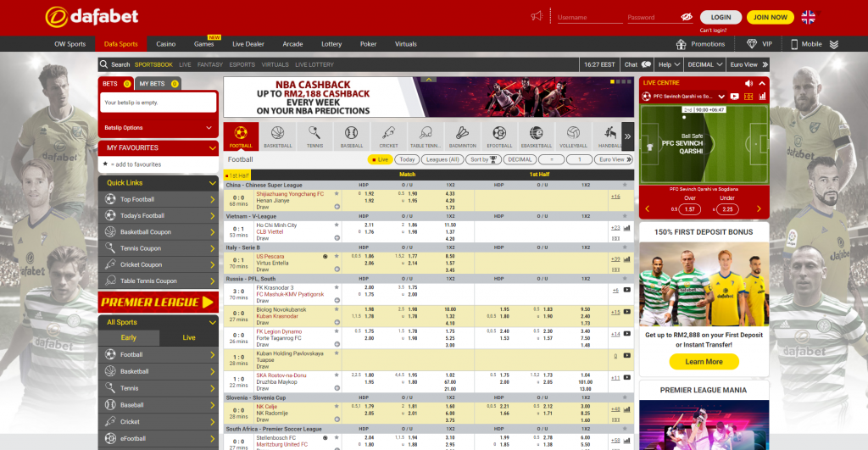Select the Volleyball sport icon

[574, 136]
